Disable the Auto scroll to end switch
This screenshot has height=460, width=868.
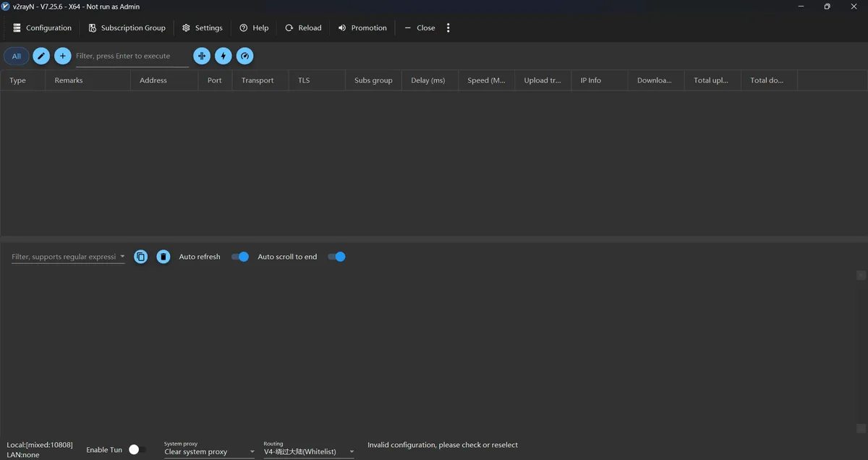point(337,257)
